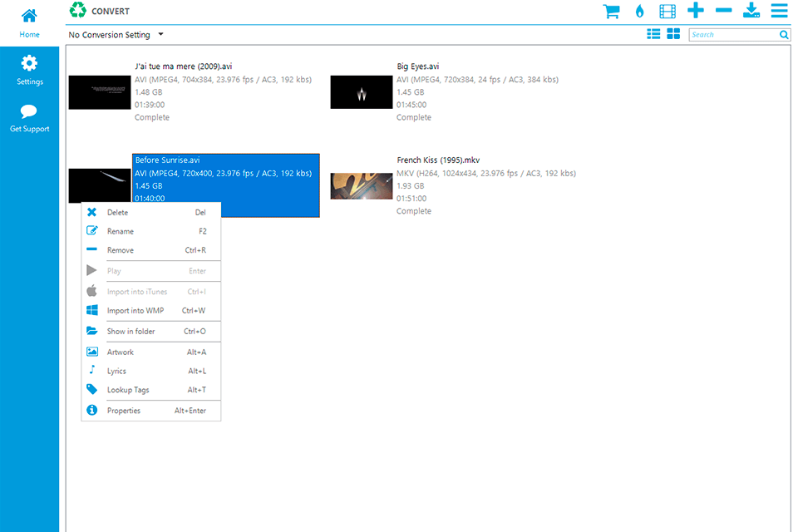The height and width of the screenshot is (532, 798).
Task: Select Lookup Tags in the context menu
Action: click(126, 390)
